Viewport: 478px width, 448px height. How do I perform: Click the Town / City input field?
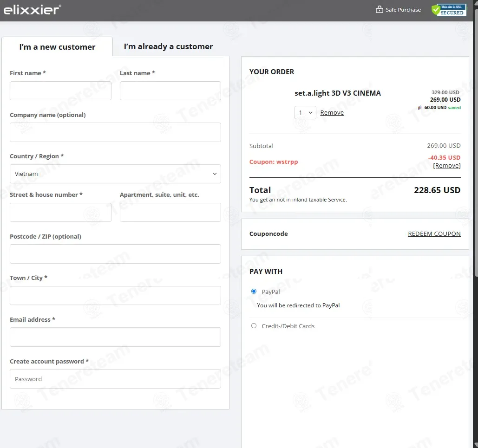click(115, 295)
